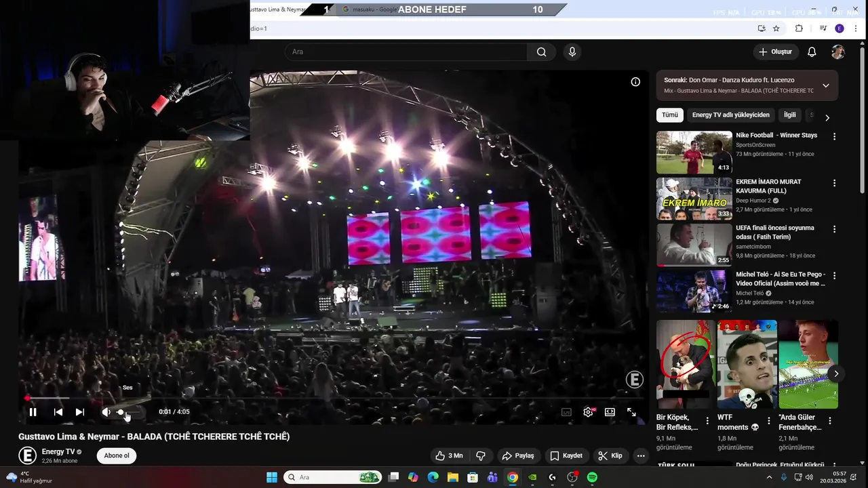Open EKREM İMARO MURAT KAVURMA video title
Screen dimensions: 868x488
pos(768,186)
